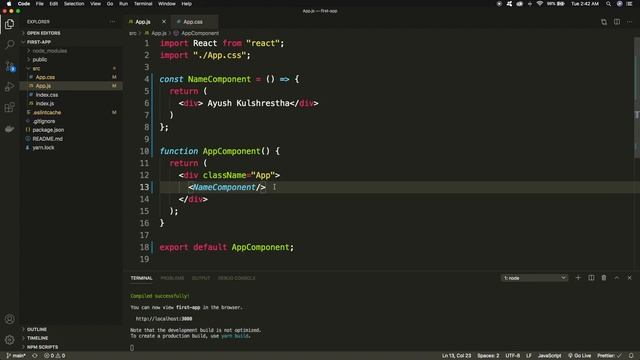Click the main branch indicator in status bar
This screenshot has width=640, height=360.
pyautogui.click(x=17, y=356)
